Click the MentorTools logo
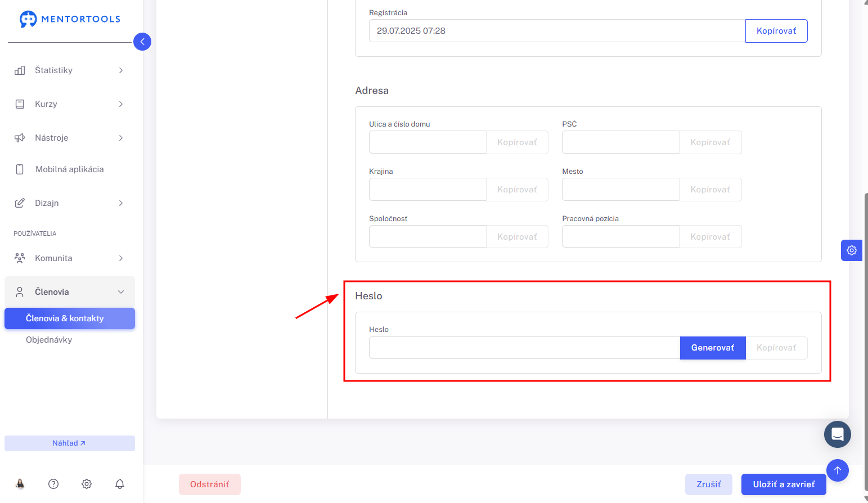Image resolution: width=868 pixels, height=503 pixels. (x=70, y=19)
